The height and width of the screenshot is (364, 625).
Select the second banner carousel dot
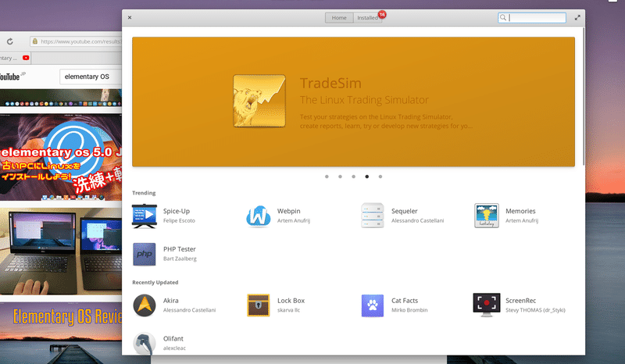tap(340, 177)
